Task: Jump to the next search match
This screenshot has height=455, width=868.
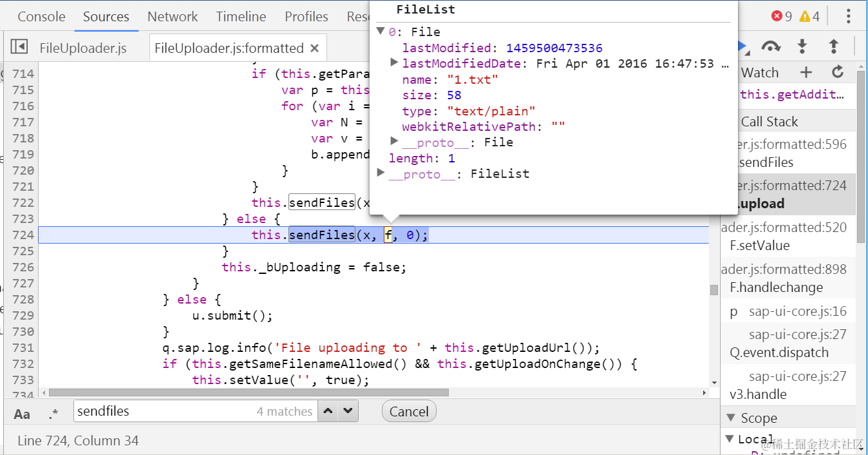Action: 348,411
